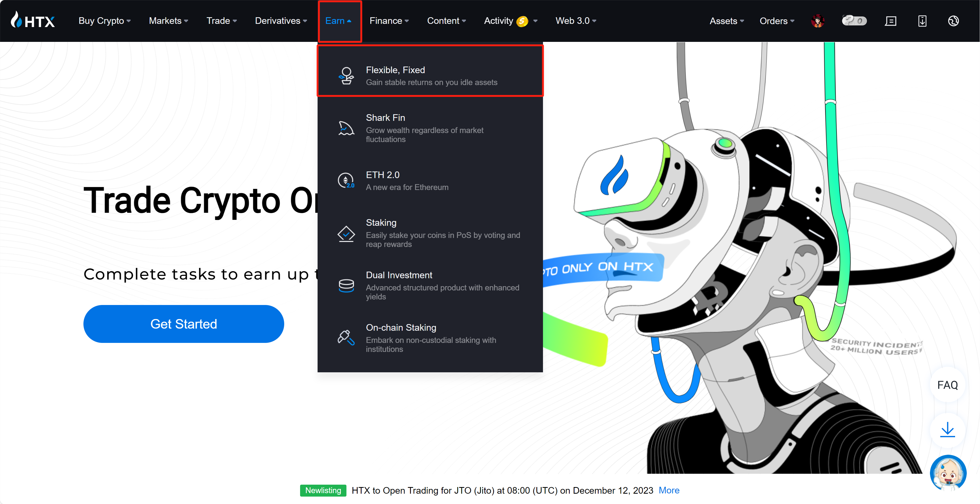Select ETH 2.0 menu option
This screenshot has height=504, width=980.
(382, 175)
